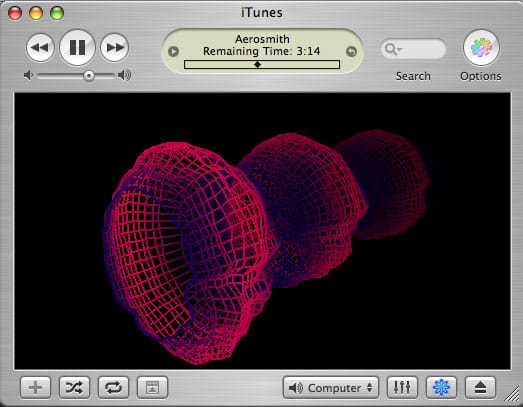Click the playback progress bar diamond
Viewport: 523px width, 407px height.
click(257, 64)
